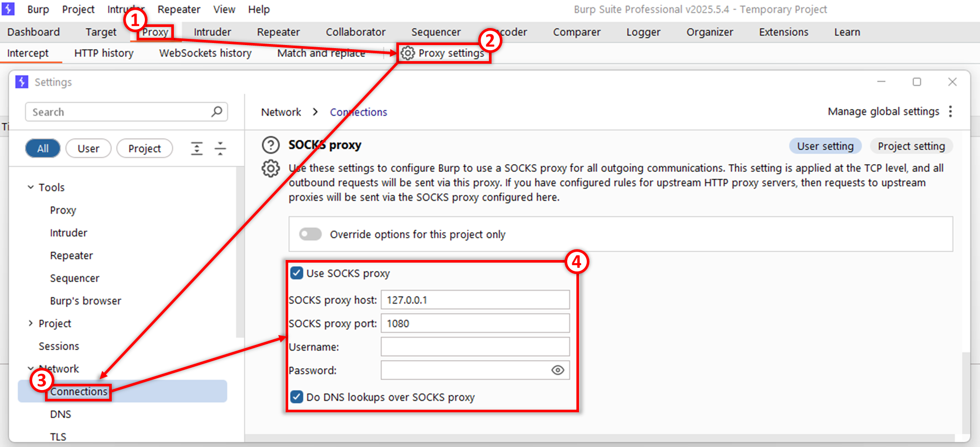Screen dimensions: 980x447
Task: Switch to the Learn tab
Action: 847,32
